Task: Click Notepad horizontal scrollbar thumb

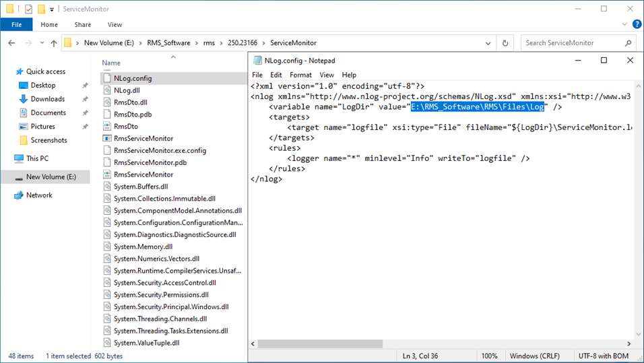Action: click(x=320, y=343)
